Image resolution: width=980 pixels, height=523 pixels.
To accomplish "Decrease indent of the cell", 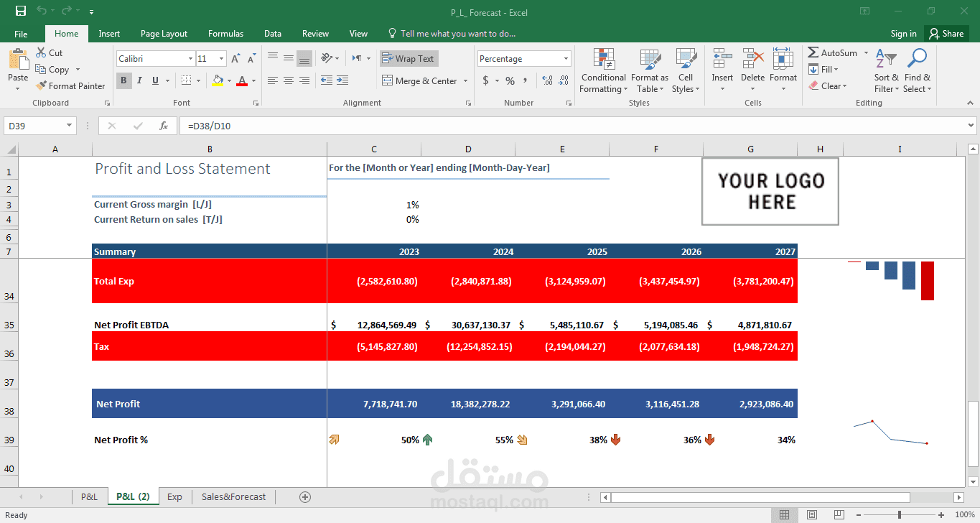I will point(326,80).
